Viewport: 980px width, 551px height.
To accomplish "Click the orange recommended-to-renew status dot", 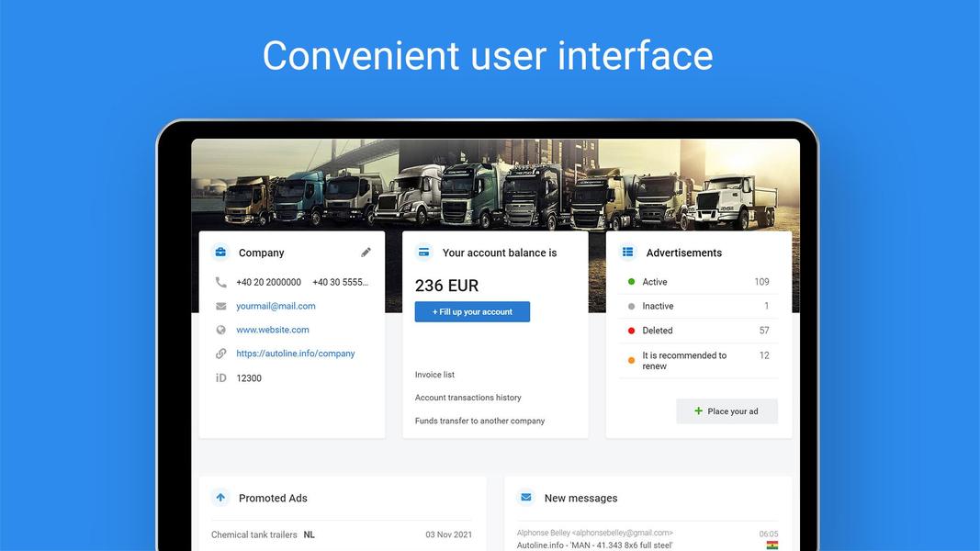I will coord(631,361).
